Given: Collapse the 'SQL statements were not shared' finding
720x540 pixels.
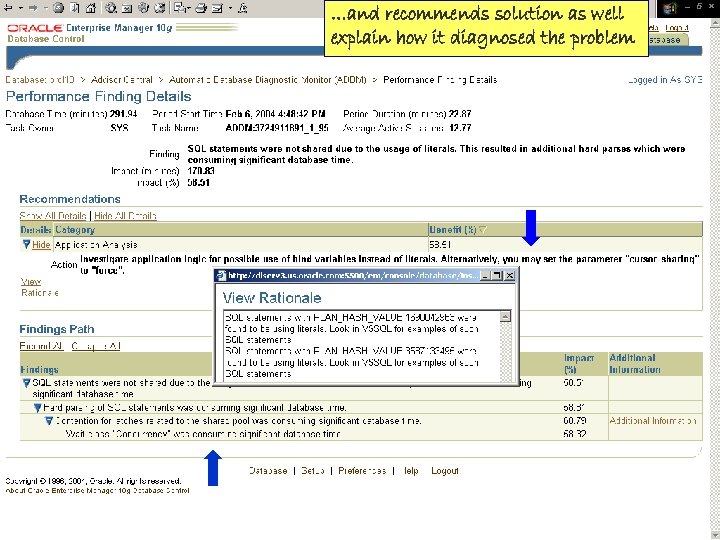Looking at the screenshot, I should [26, 383].
